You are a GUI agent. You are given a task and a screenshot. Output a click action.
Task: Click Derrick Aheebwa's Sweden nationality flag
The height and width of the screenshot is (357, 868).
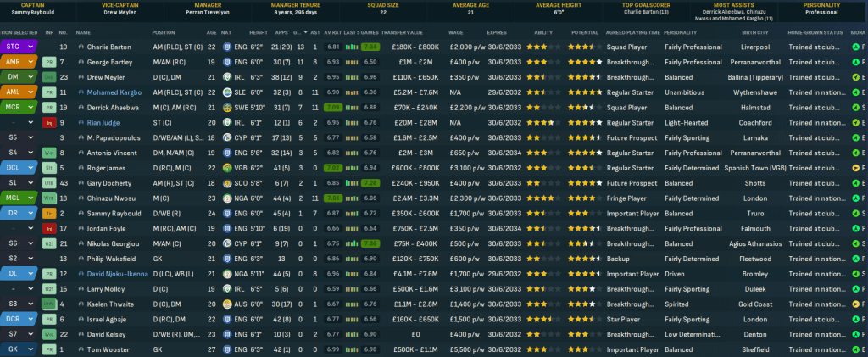[228, 108]
